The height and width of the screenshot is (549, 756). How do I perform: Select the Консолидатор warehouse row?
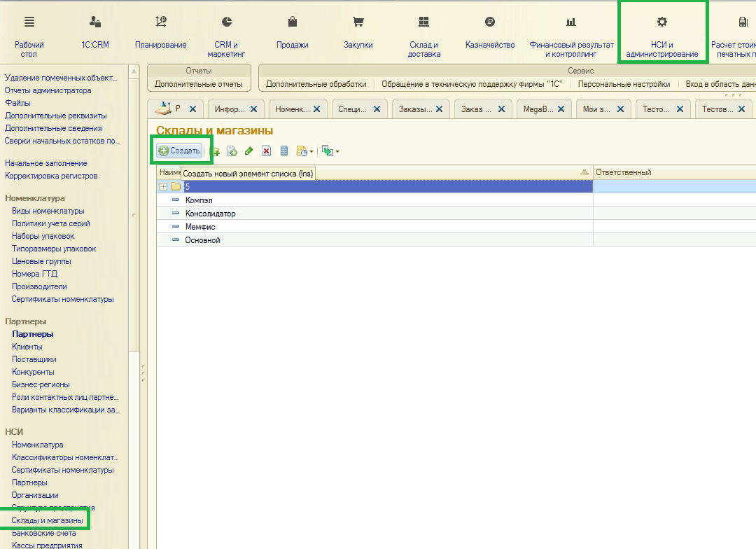[x=210, y=214]
